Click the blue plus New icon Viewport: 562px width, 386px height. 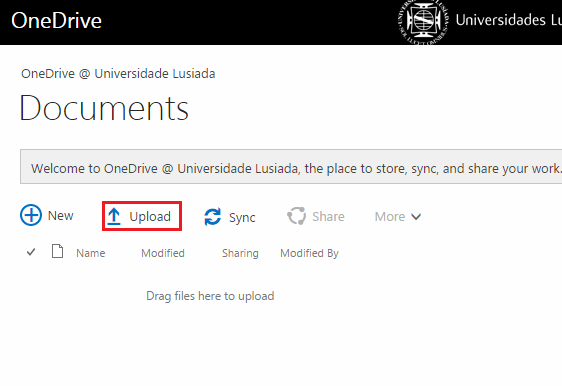click(31, 215)
